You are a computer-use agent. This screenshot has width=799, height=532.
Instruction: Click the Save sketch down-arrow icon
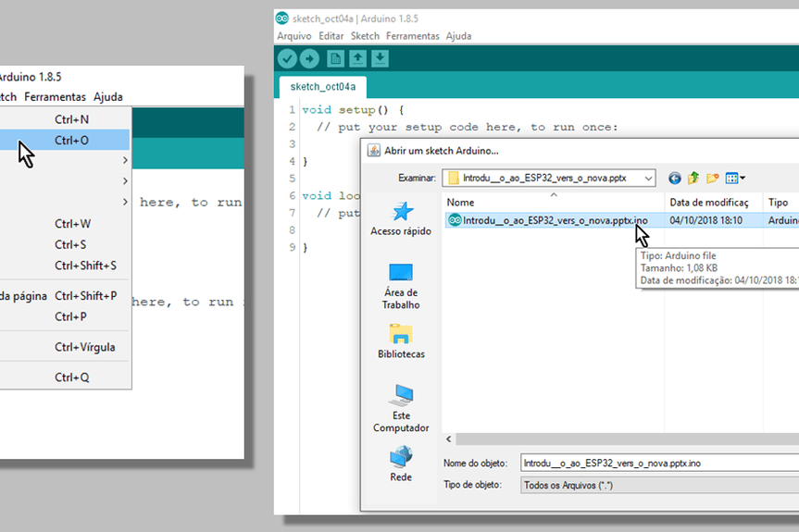point(380,59)
